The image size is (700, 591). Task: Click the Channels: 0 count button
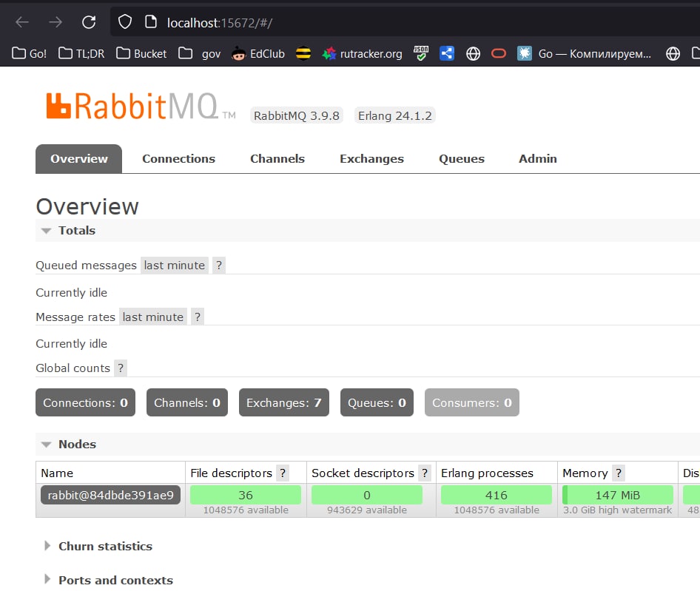[187, 402]
